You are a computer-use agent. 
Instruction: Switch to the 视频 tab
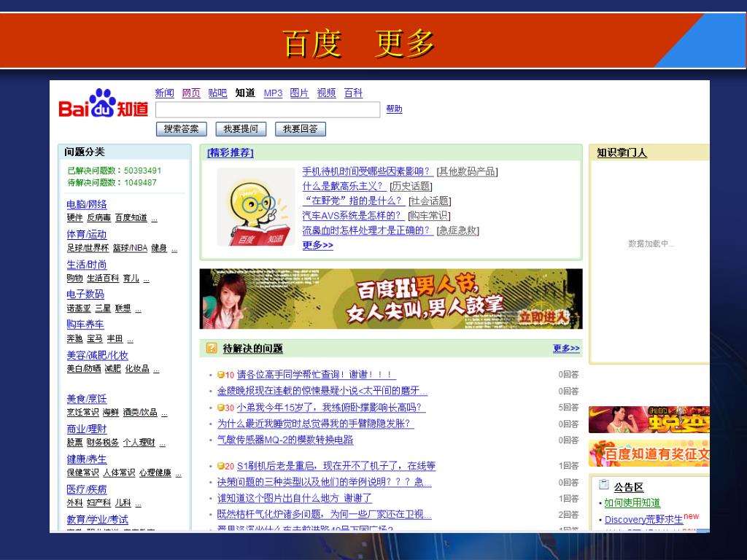(x=326, y=93)
